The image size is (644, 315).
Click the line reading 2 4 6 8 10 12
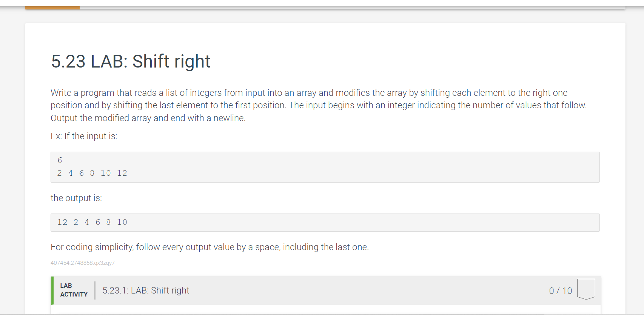point(92,173)
